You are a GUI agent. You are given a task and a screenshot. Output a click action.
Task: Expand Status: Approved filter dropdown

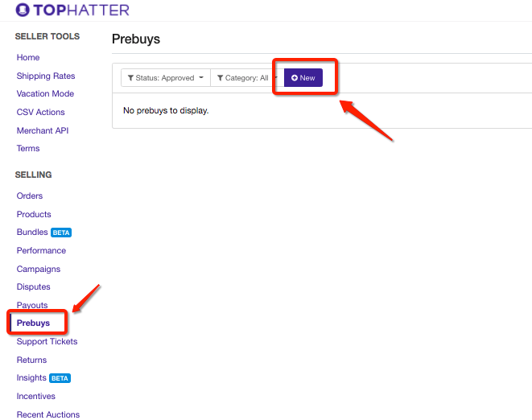(x=166, y=78)
